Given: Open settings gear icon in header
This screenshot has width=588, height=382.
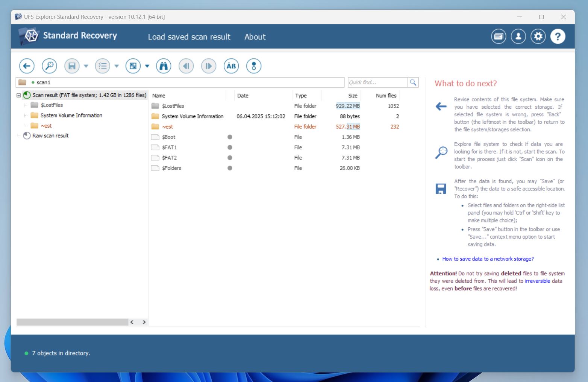Looking at the screenshot, I should [x=538, y=37].
